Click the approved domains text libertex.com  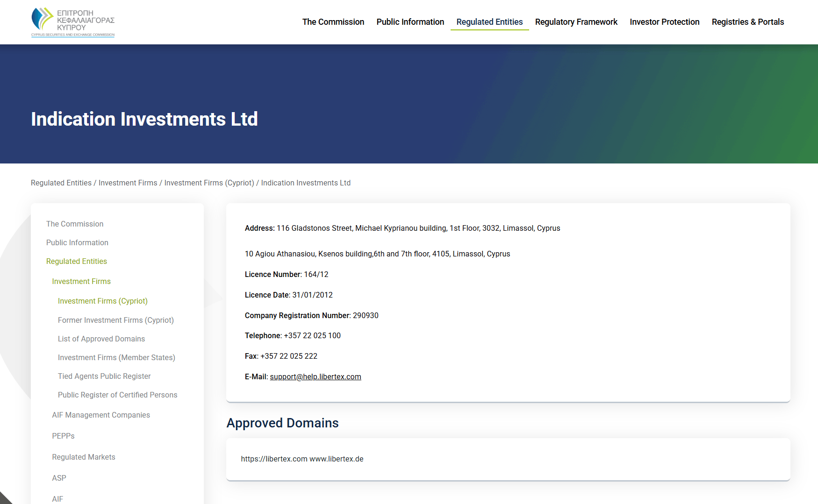click(274, 459)
